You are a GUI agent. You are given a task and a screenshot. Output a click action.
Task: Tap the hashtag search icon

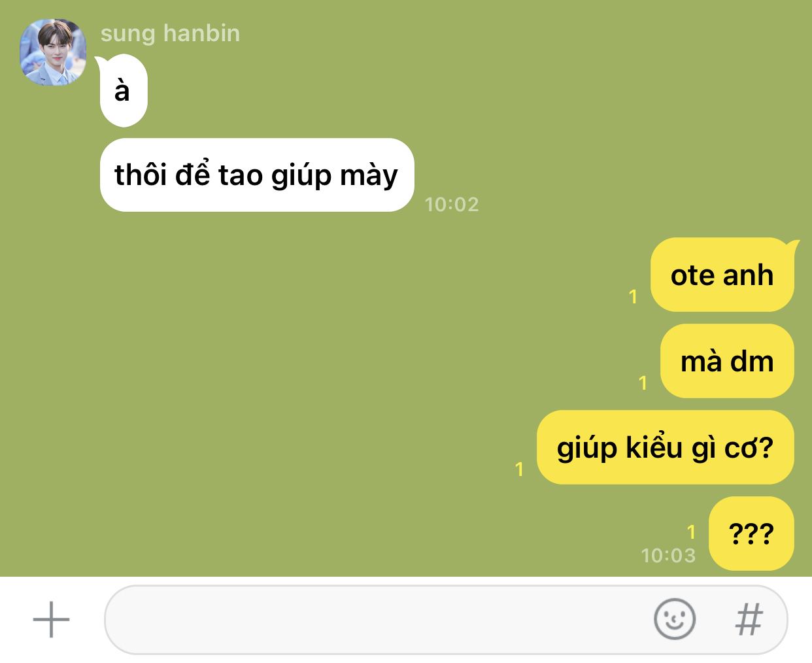point(749,619)
